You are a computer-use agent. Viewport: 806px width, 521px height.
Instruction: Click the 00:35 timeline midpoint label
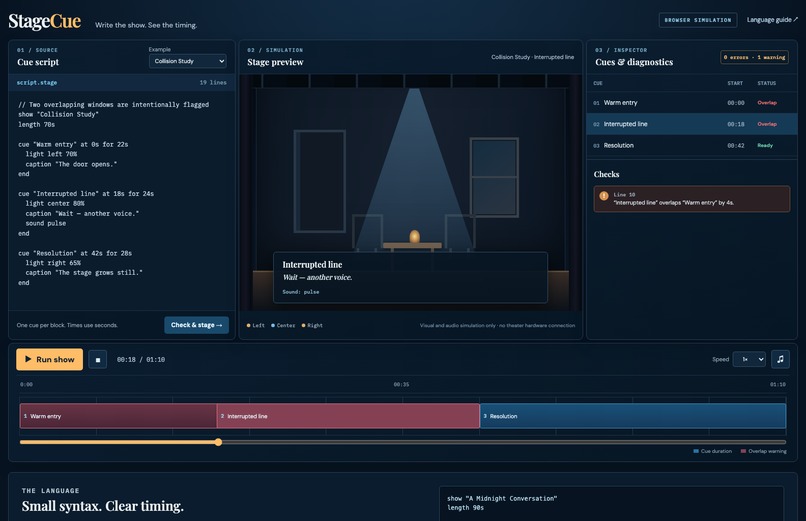[401, 384]
